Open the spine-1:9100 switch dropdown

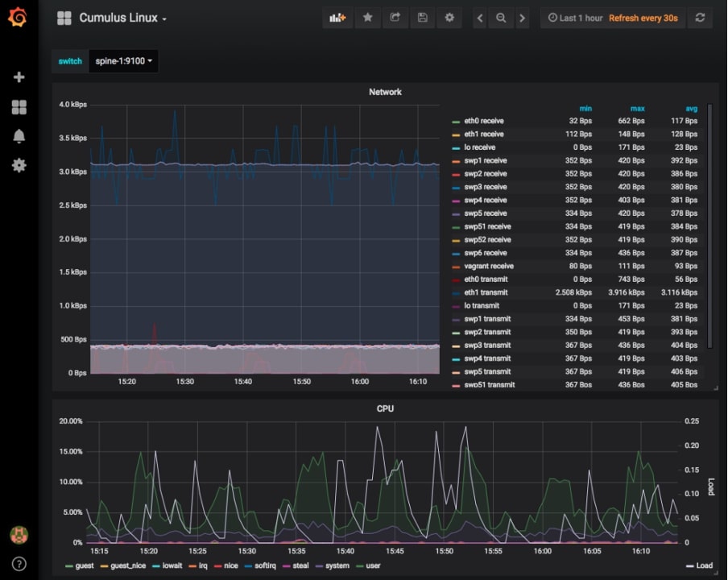123,61
